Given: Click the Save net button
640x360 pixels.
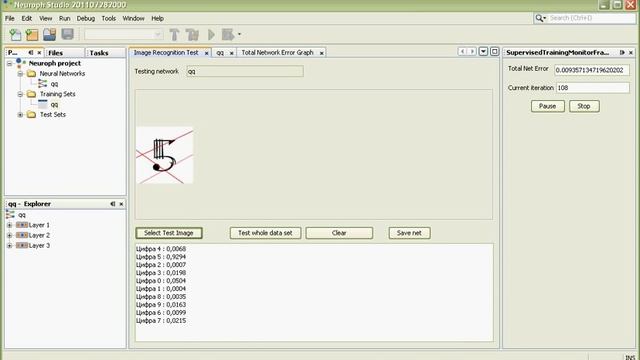Looking at the screenshot, I should coord(409,233).
